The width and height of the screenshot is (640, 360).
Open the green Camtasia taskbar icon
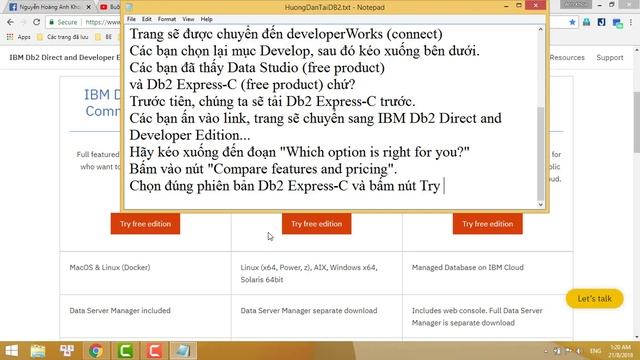coord(125,351)
